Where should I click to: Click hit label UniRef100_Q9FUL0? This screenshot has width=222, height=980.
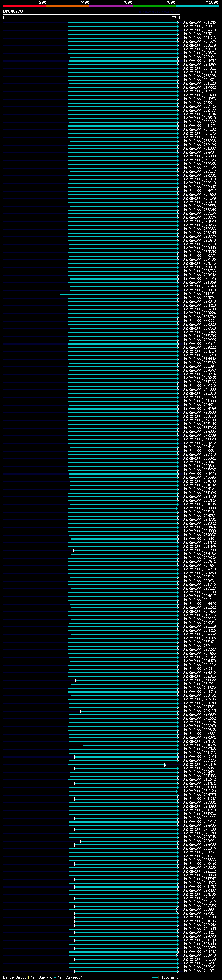[199, 72]
